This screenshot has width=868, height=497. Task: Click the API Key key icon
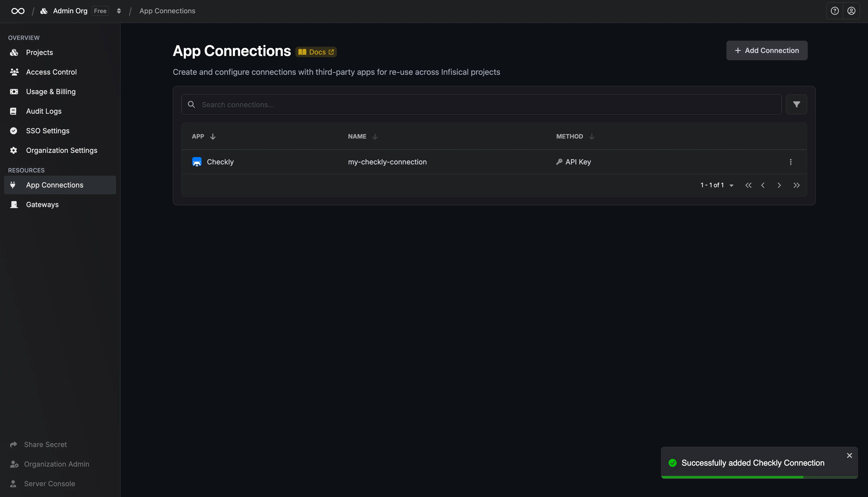click(x=559, y=162)
